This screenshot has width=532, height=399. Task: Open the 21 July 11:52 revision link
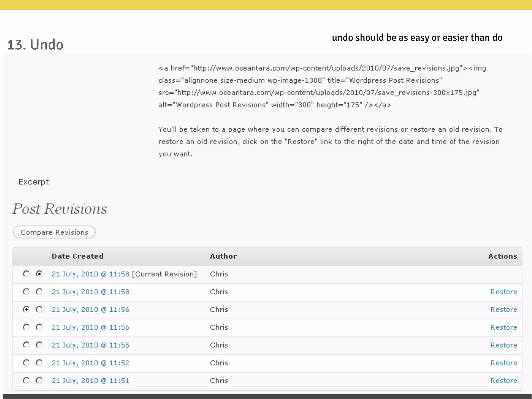[x=90, y=363]
